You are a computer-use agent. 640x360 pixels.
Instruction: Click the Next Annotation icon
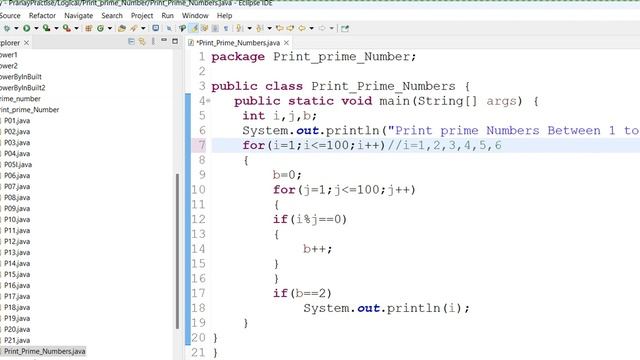point(239,28)
